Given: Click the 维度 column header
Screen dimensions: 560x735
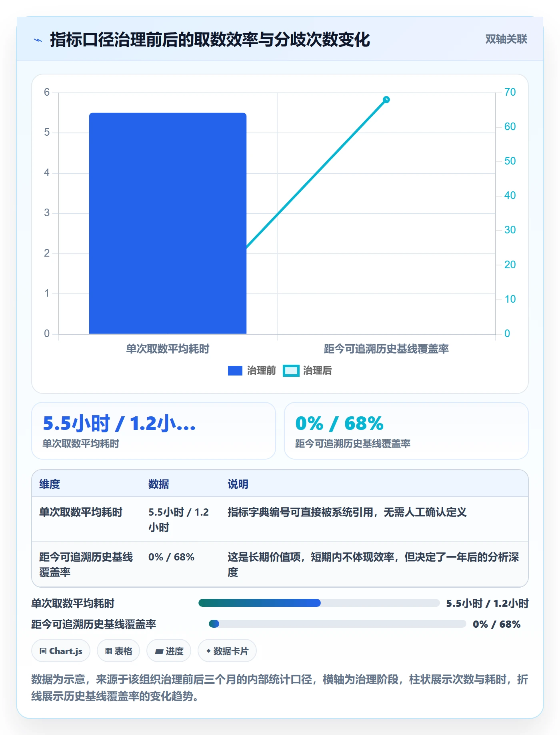Looking at the screenshot, I should point(50,484).
